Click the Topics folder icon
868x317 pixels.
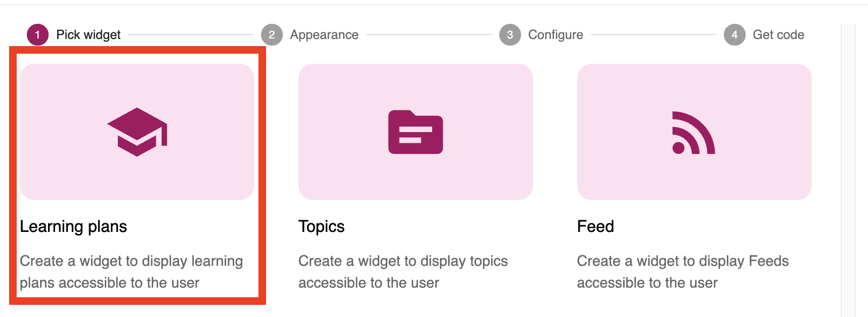click(x=415, y=132)
